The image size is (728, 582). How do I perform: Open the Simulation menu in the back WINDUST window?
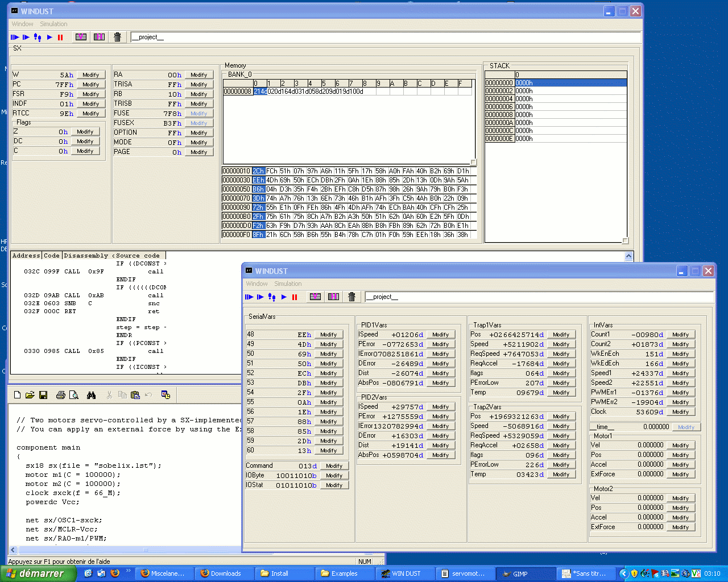click(53, 24)
